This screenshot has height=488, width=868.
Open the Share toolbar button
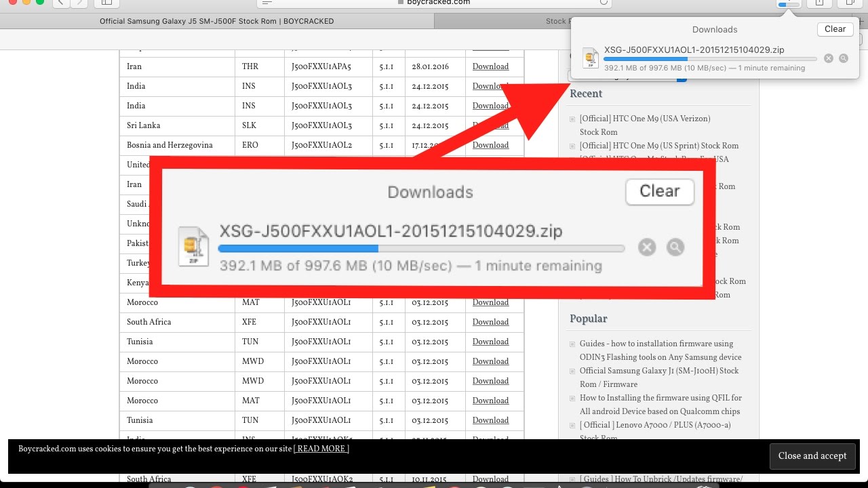819,3
